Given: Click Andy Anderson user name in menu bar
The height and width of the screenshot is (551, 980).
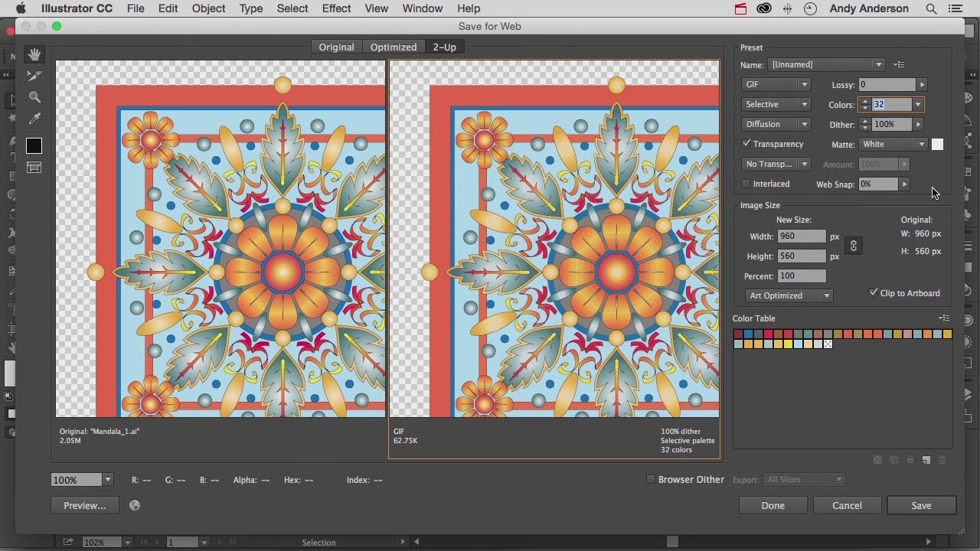Looking at the screenshot, I should (x=869, y=8).
